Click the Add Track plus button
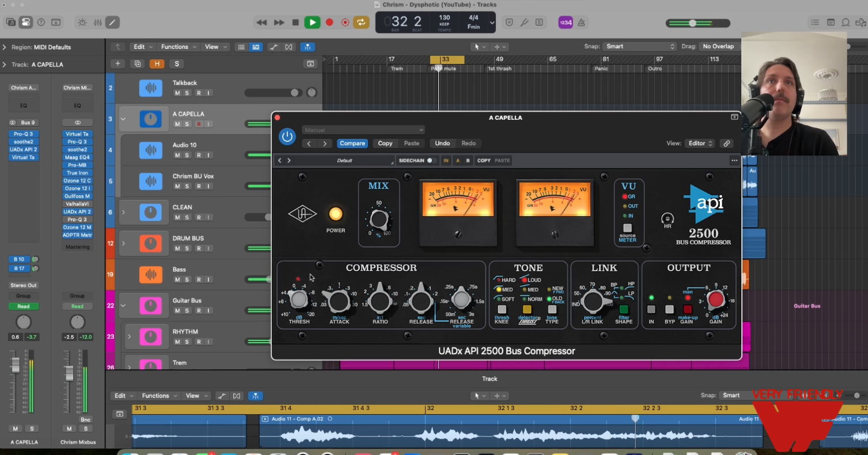868x455 pixels. [117, 64]
